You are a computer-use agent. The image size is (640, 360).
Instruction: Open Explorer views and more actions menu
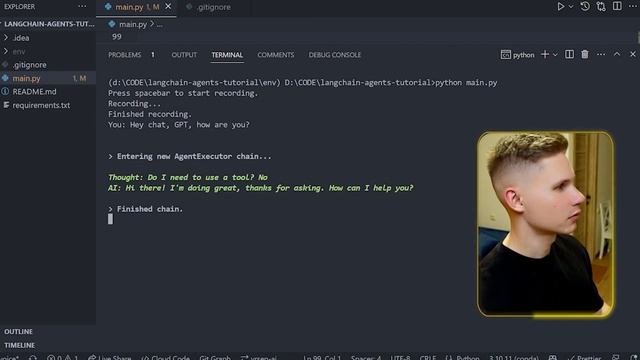coord(82,7)
